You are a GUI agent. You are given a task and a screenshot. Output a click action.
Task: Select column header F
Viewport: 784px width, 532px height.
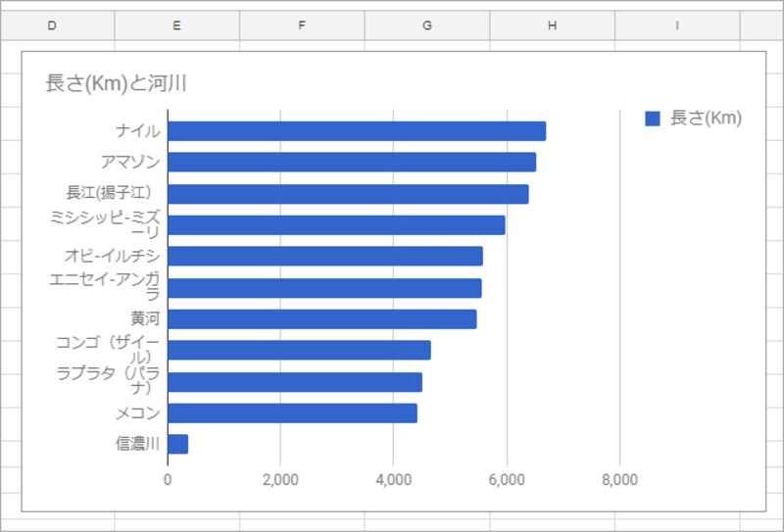pyautogui.click(x=302, y=25)
